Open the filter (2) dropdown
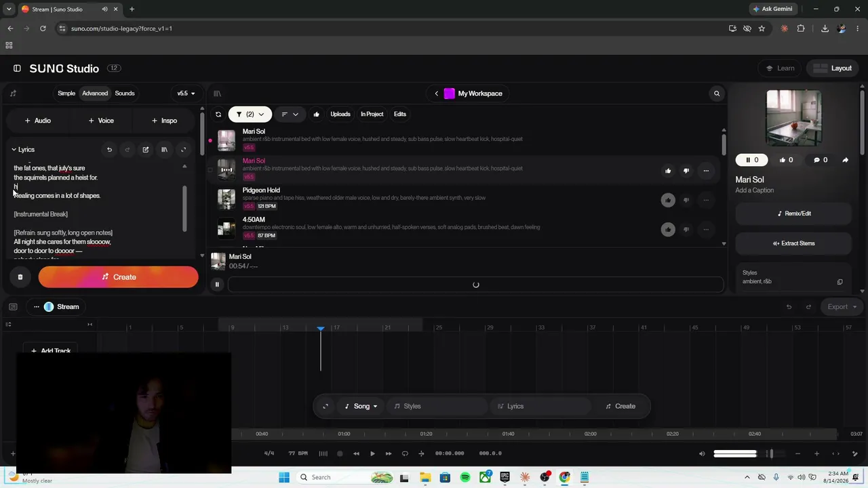 point(250,115)
